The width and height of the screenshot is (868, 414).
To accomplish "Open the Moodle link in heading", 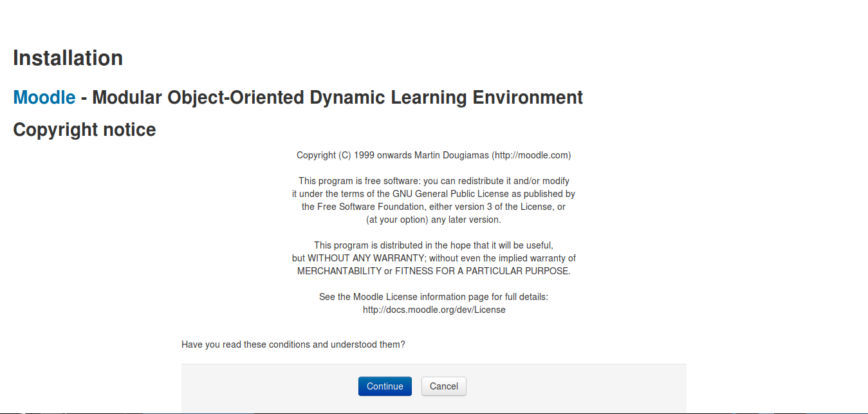I will (44, 97).
